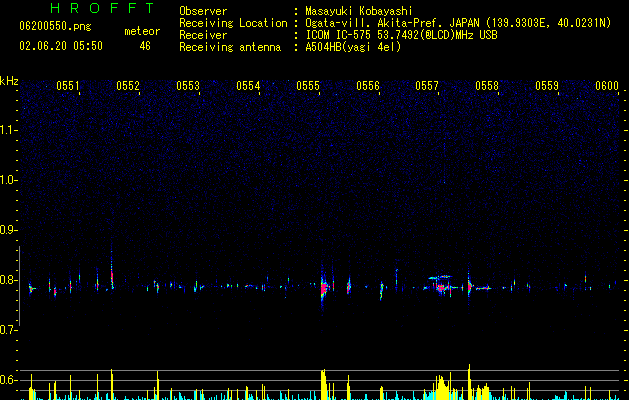Screen dimensions: 629x400
Task: Click the 1.0 kHz axis label
Action: click(8, 180)
